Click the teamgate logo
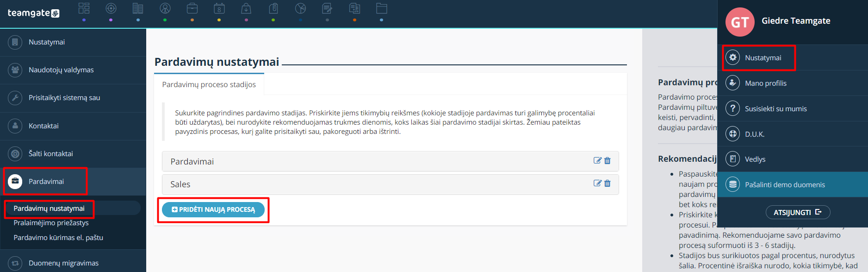 pyautogui.click(x=33, y=13)
